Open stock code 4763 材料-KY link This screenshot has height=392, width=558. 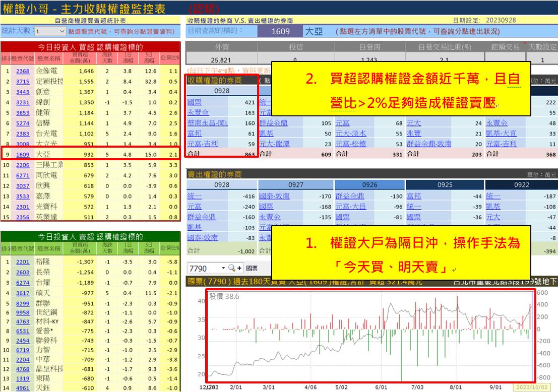click(x=23, y=321)
